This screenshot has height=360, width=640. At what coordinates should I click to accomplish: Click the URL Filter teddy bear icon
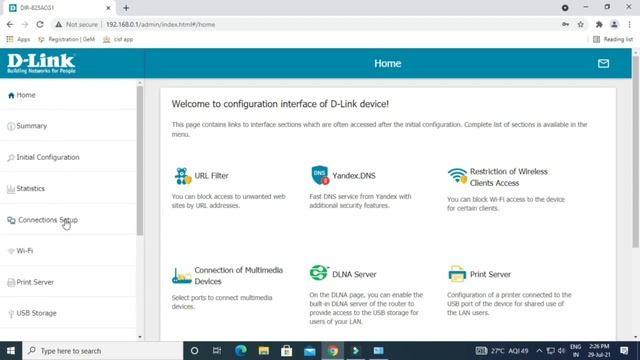tap(182, 176)
